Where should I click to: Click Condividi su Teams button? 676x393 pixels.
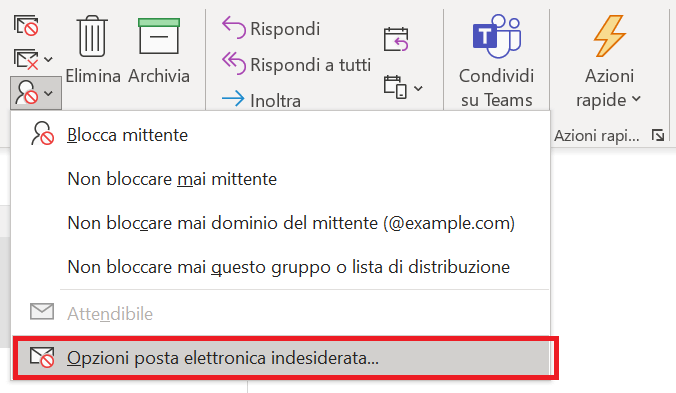496,60
